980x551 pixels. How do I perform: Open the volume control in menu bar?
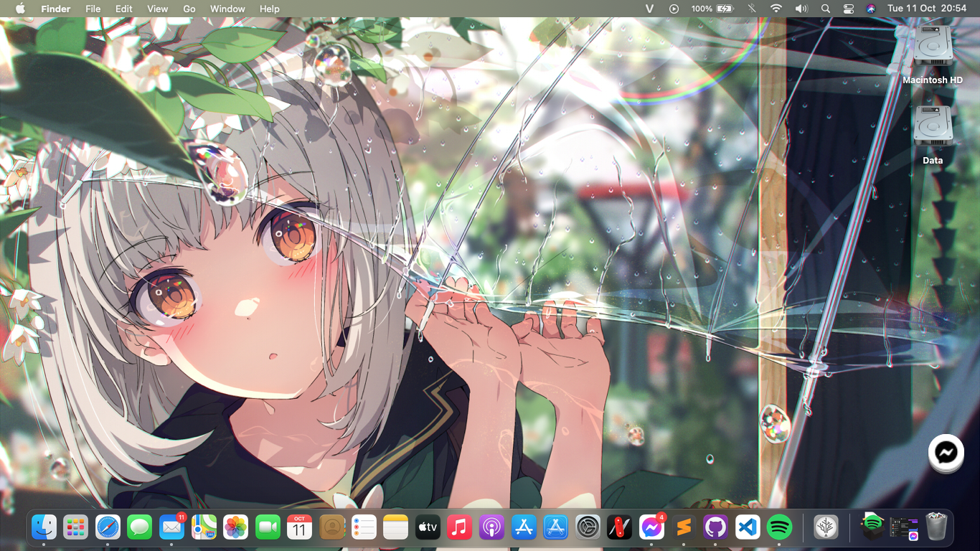pyautogui.click(x=801, y=9)
